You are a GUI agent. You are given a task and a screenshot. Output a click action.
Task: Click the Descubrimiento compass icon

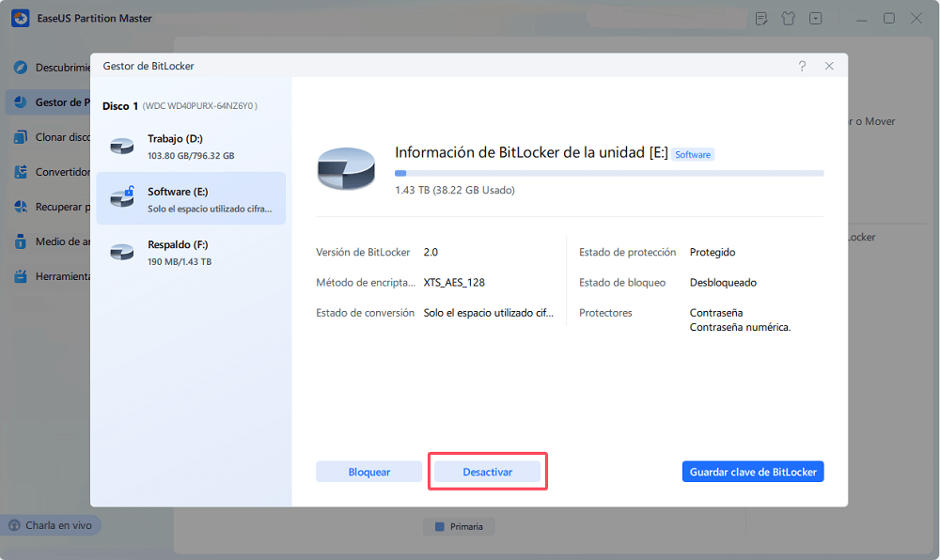click(x=21, y=67)
